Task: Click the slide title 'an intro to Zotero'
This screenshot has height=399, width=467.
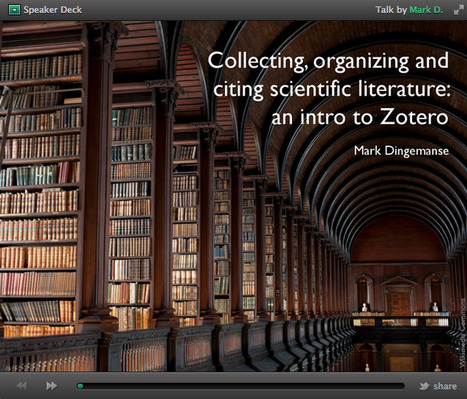Action: click(360, 117)
